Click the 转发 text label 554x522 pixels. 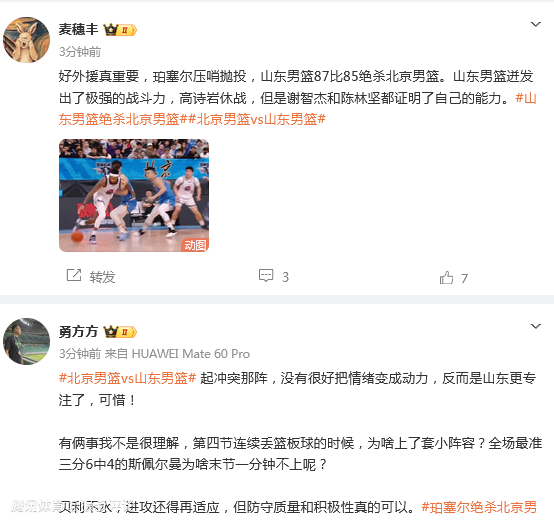pos(102,277)
